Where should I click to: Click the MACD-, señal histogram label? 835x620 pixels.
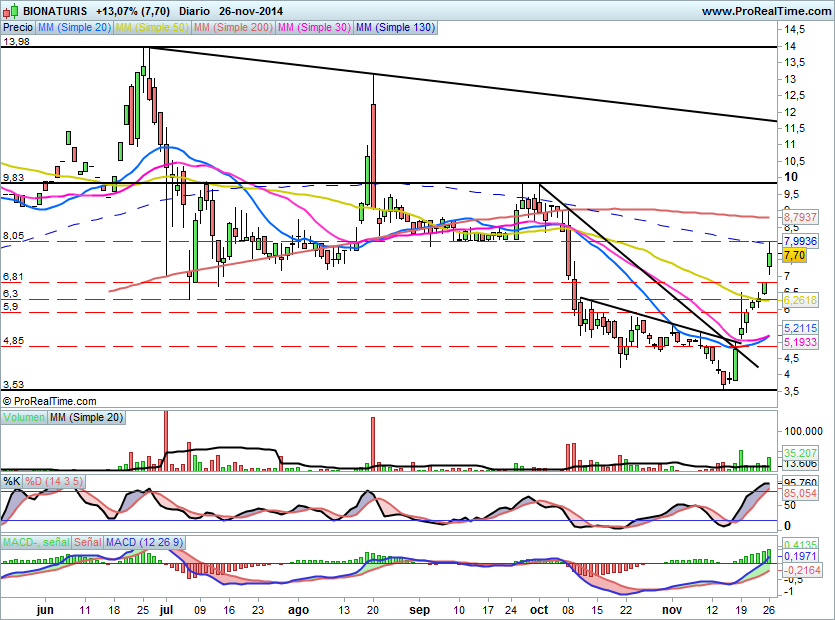point(33,542)
